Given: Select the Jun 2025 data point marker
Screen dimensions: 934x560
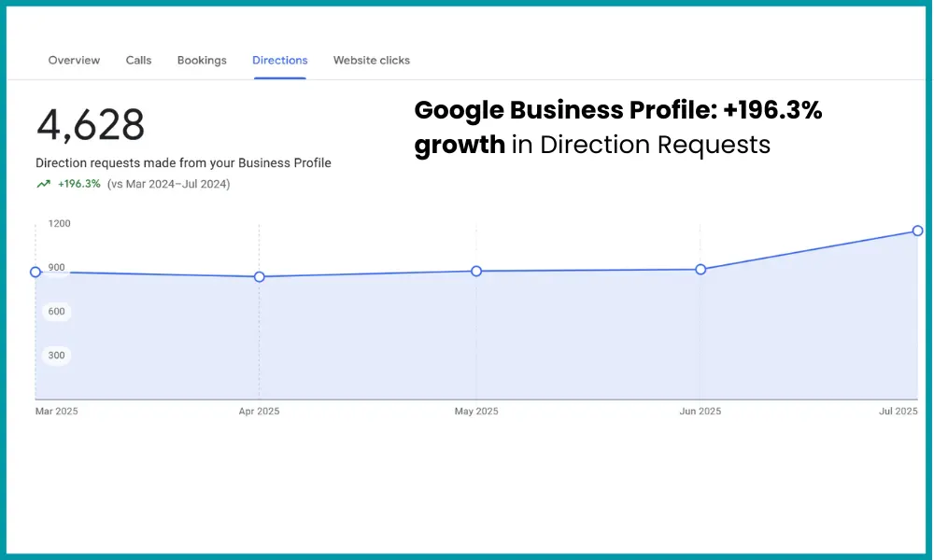Looking at the screenshot, I should click(700, 269).
